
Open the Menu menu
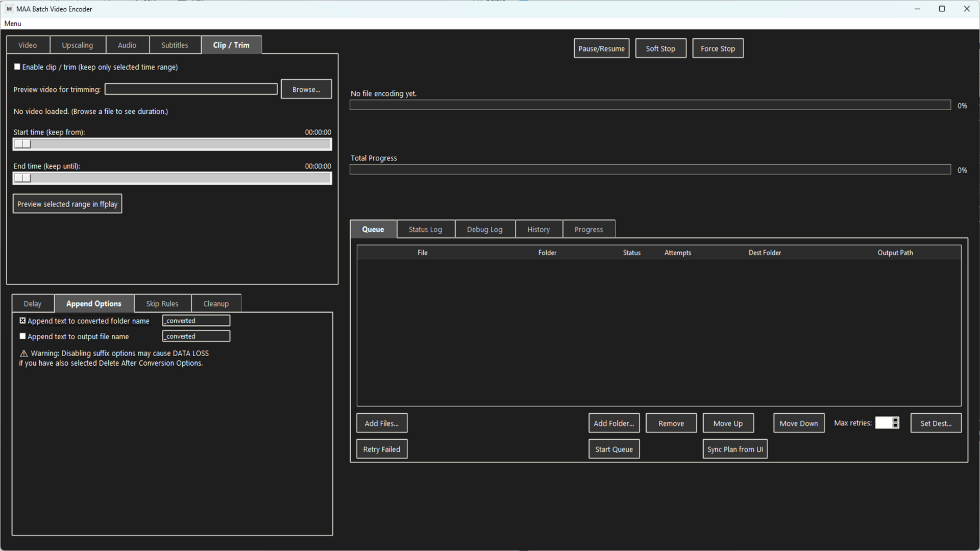click(12, 23)
